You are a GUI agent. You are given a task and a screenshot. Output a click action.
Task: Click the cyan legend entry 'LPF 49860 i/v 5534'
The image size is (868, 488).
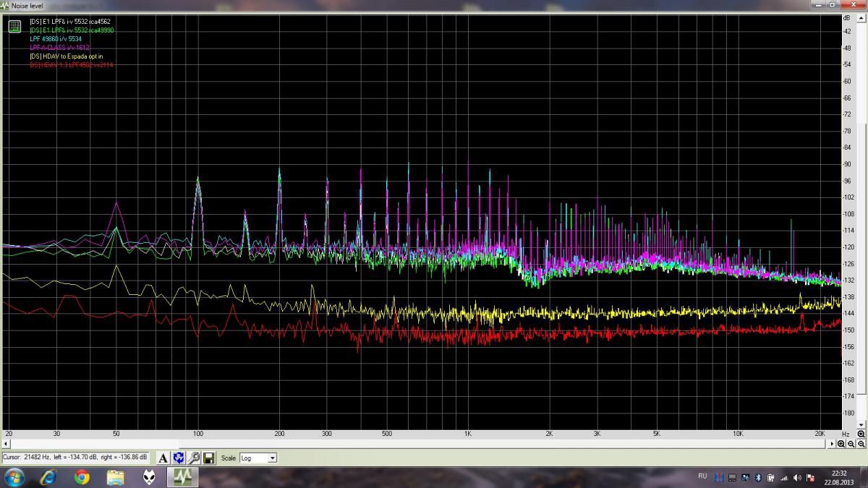56,39
